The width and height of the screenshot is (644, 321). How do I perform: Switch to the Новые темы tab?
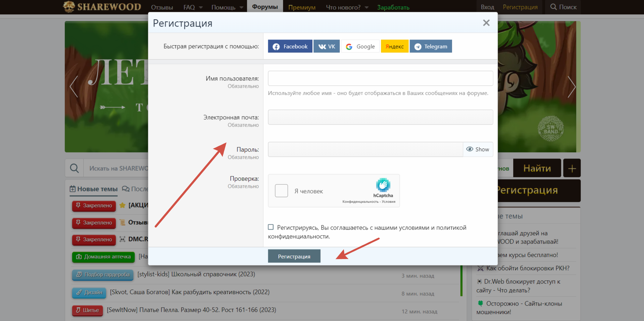click(94, 189)
